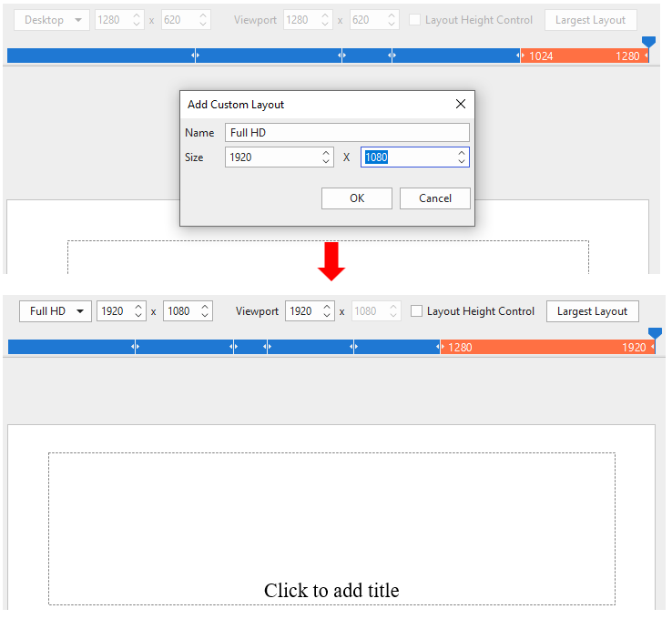Click Cancel in Add Custom Layout dialog
Image resolution: width=672 pixels, height=619 pixels.
click(x=434, y=198)
